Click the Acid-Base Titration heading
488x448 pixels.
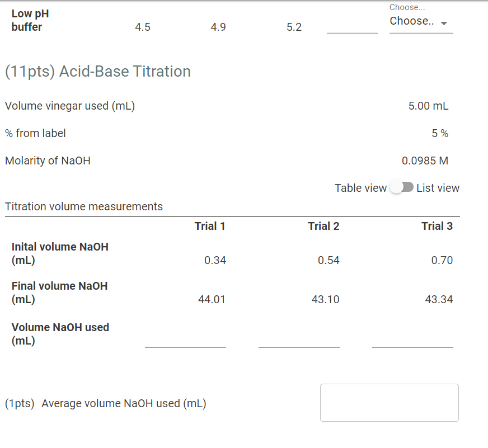(97, 71)
